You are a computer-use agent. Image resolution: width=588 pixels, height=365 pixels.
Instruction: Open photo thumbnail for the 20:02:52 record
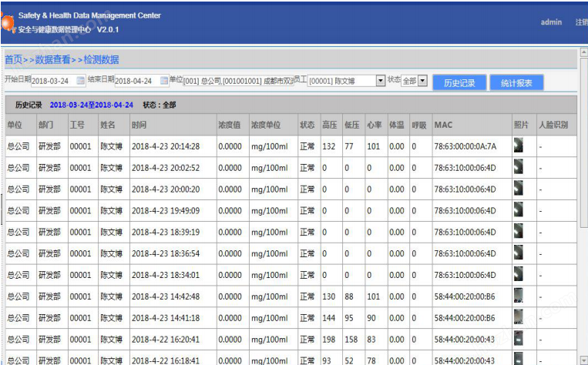click(x=518, y=167)
